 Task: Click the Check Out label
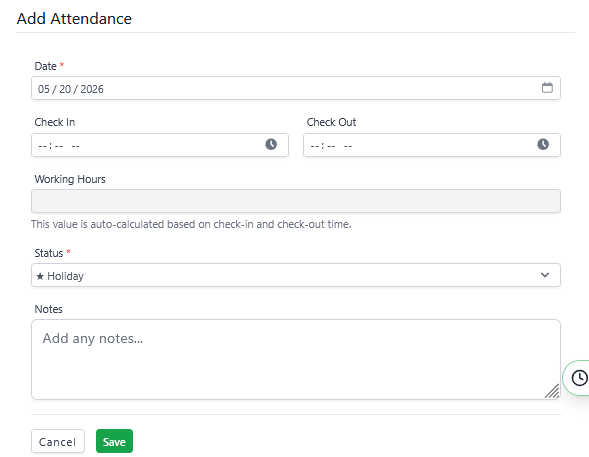coord(331,122)
